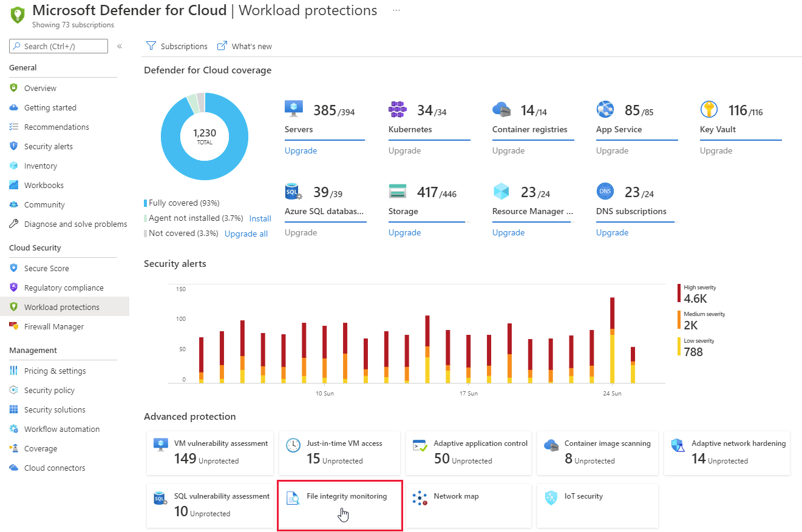The width and height of the screenshot is (802, 532).
Task: Click the DNS subscriptions icon
Action: tap(605, 191)
